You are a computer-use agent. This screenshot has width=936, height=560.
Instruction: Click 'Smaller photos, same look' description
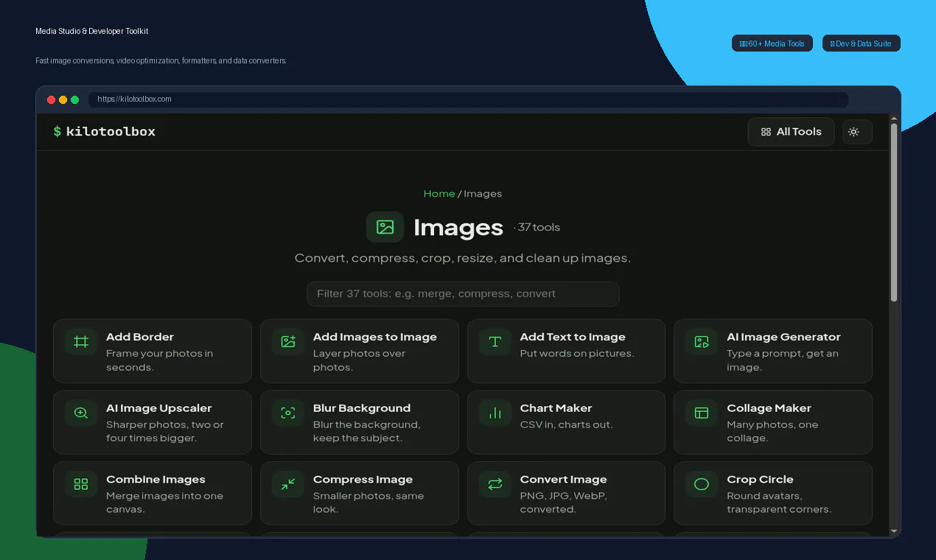(369, 503)
